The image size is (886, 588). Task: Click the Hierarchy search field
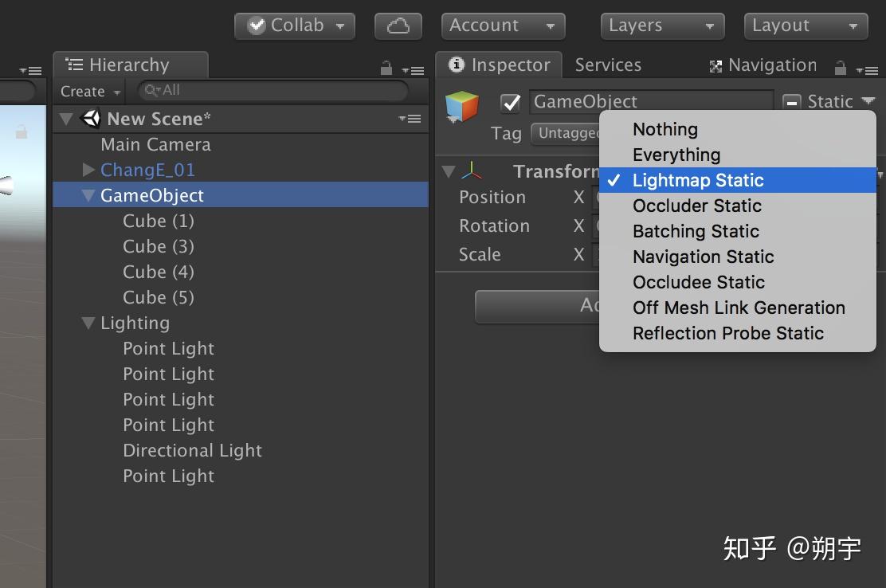pyautogui.click(x=273, y=90)
